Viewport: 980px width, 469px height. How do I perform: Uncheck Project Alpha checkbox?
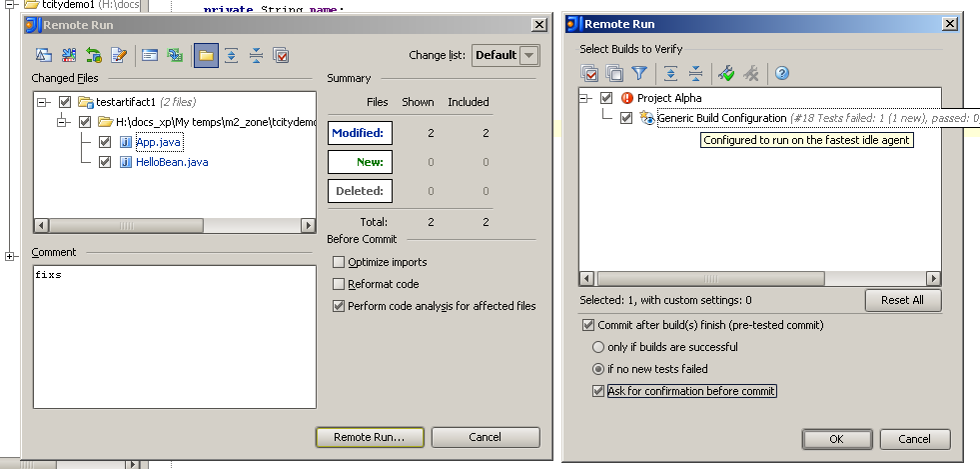click(606, 98)
